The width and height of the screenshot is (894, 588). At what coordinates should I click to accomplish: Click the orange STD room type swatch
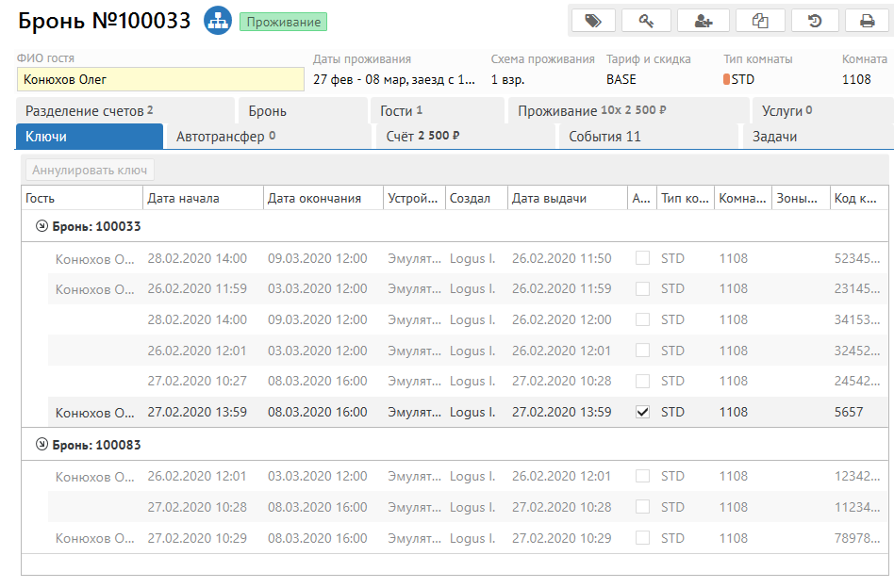(x=727, y=80)
